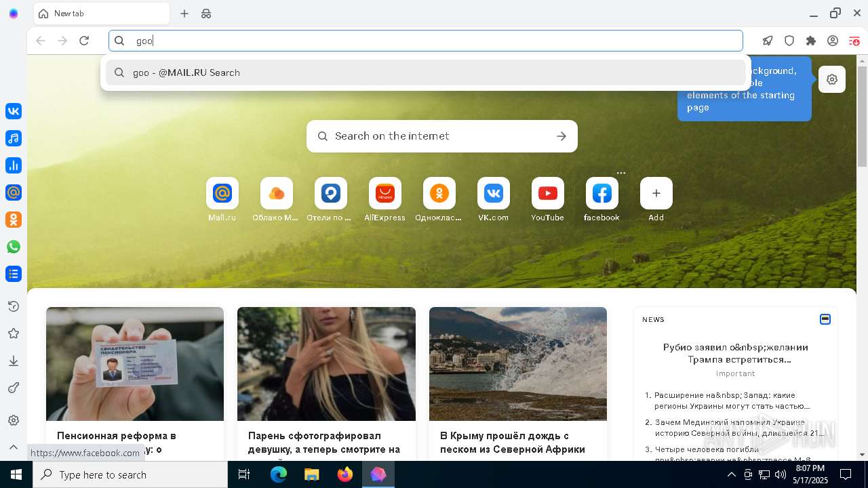Open the blue list icon in the sidebar

click(x=14, y=274)
